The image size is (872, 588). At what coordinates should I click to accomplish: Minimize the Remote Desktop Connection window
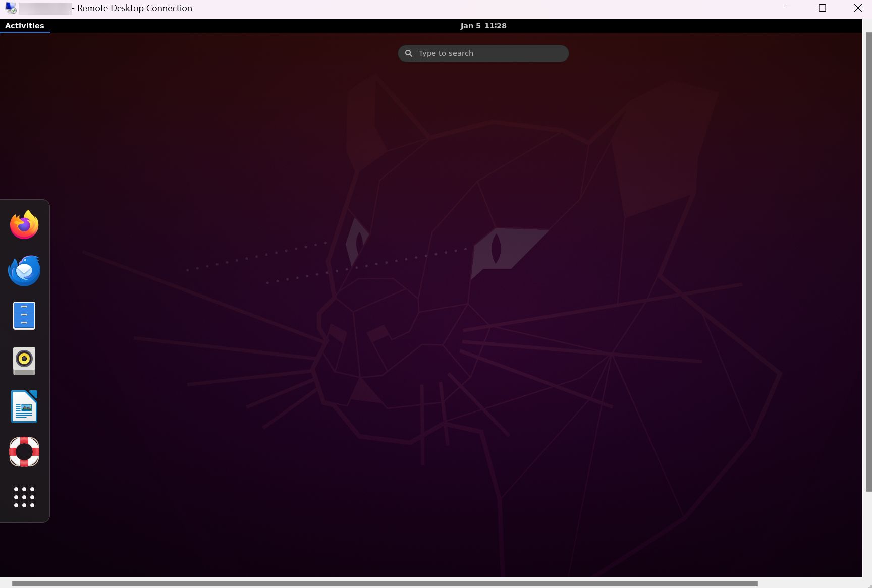787,8
